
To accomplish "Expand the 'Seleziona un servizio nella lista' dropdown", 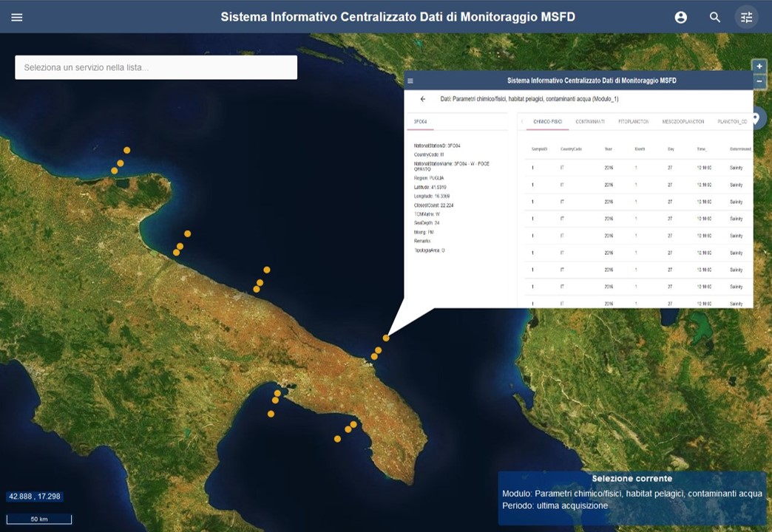I will (x=156, y=67).
